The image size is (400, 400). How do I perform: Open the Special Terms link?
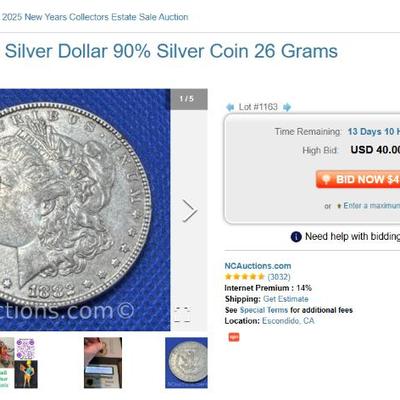[264, 310]
